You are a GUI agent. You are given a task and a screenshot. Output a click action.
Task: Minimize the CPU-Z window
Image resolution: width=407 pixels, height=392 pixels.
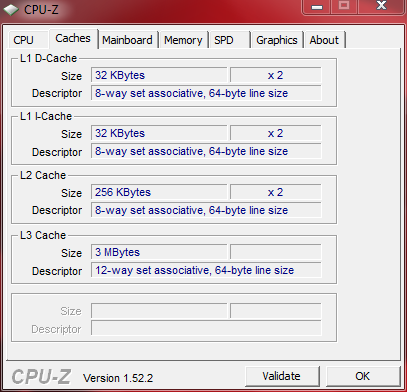(317, 7)
